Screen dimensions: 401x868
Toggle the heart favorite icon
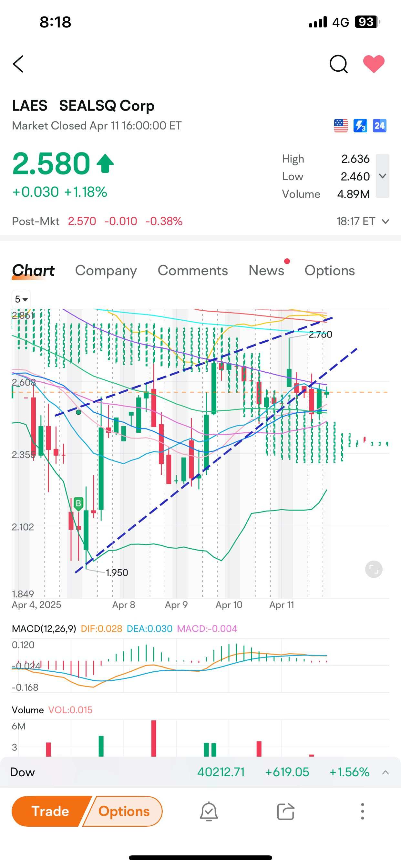click(x=374, y=64)
